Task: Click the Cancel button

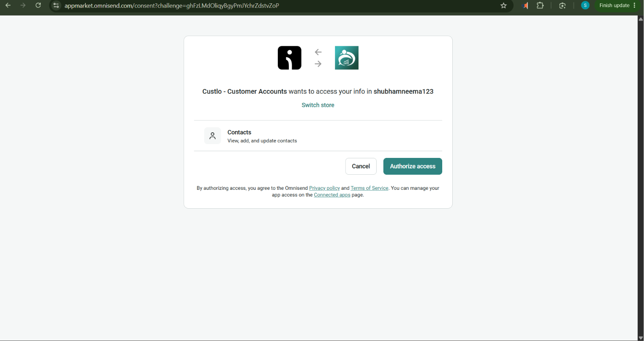Action: (x=361, y=166)
